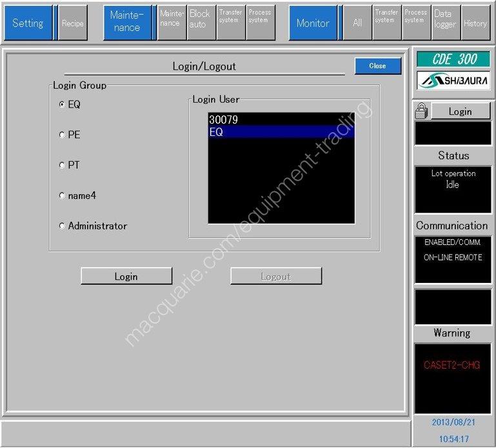
Task: Open the Data logger tab
Action: click(x=444, y=23)
